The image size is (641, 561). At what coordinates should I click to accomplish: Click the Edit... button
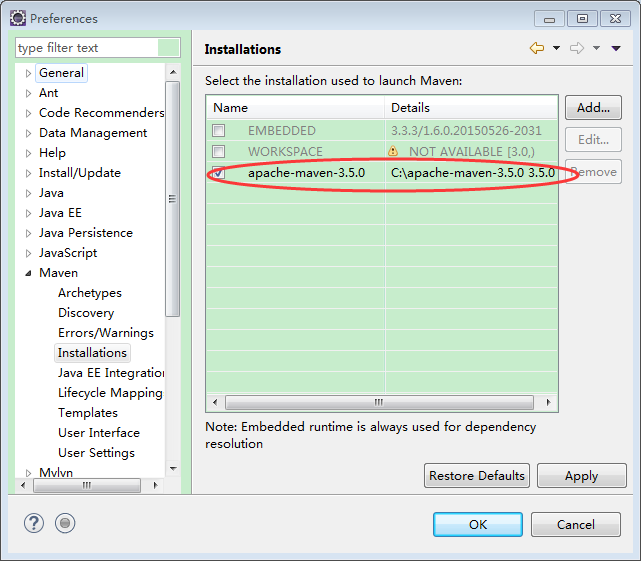[x=593, y=140]
